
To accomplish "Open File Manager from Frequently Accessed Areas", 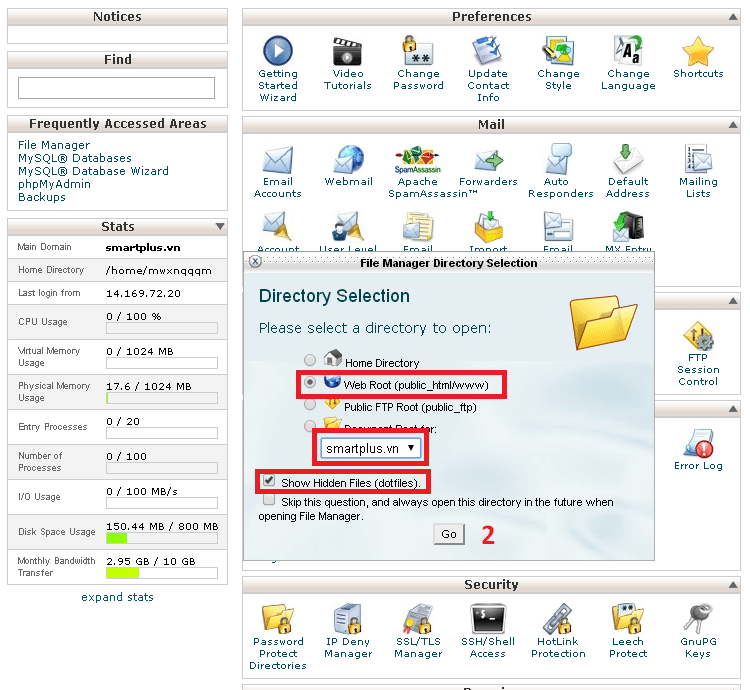I will 54,145.
